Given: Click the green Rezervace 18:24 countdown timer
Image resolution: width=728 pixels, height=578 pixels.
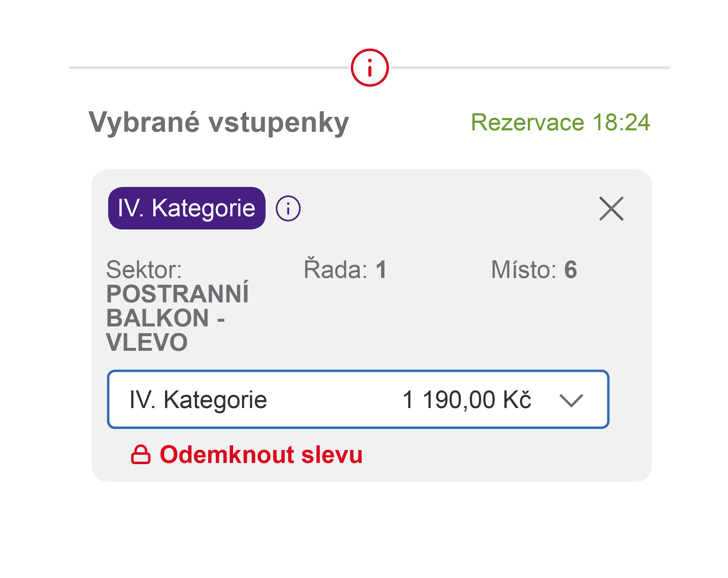Looking at the screenshot, I should click(x=560, y=122).
